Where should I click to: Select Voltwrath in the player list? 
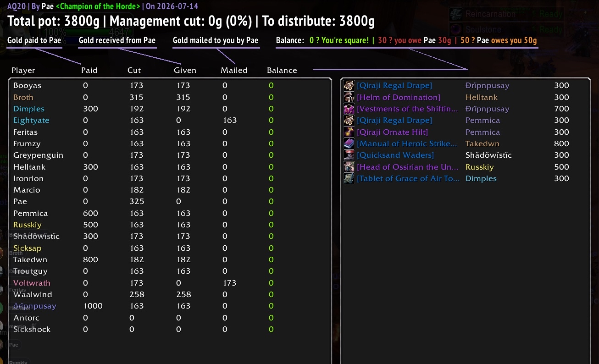(32, 283)
